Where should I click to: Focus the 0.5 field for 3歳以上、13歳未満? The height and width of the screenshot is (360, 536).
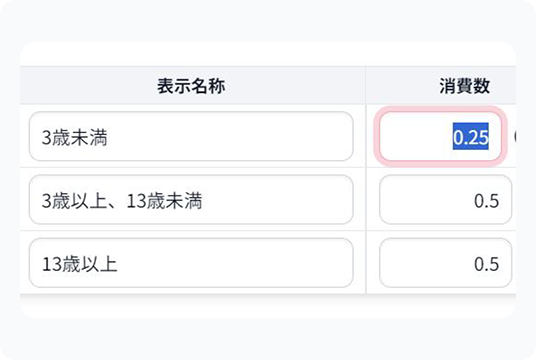(x=445, y=200)
